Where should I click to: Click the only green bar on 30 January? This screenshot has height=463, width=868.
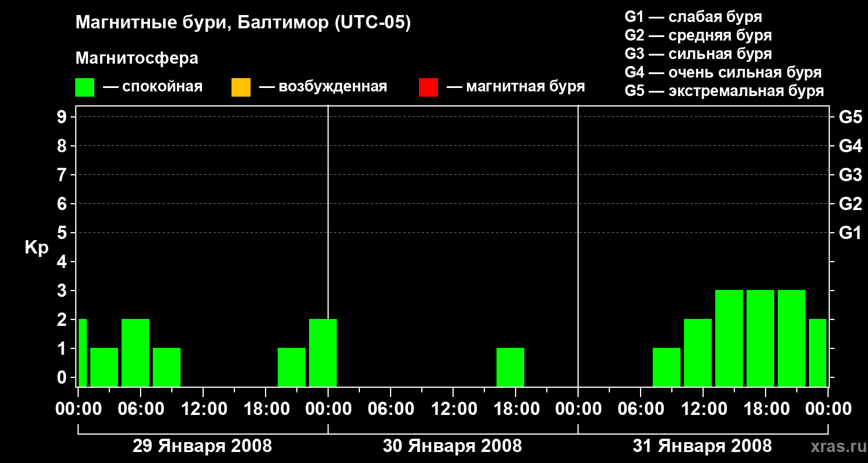[x=510, y=367]
